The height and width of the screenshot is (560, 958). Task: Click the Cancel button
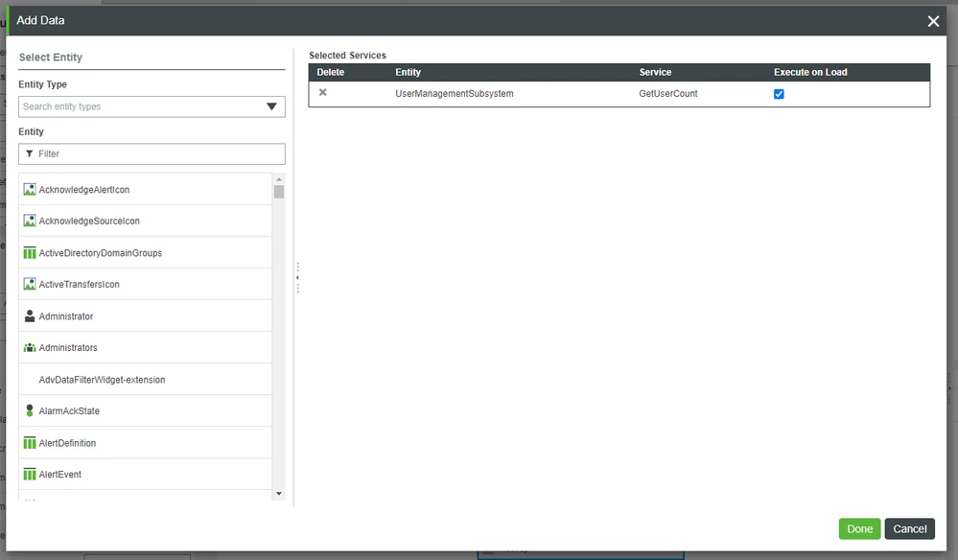coord(909,529)
